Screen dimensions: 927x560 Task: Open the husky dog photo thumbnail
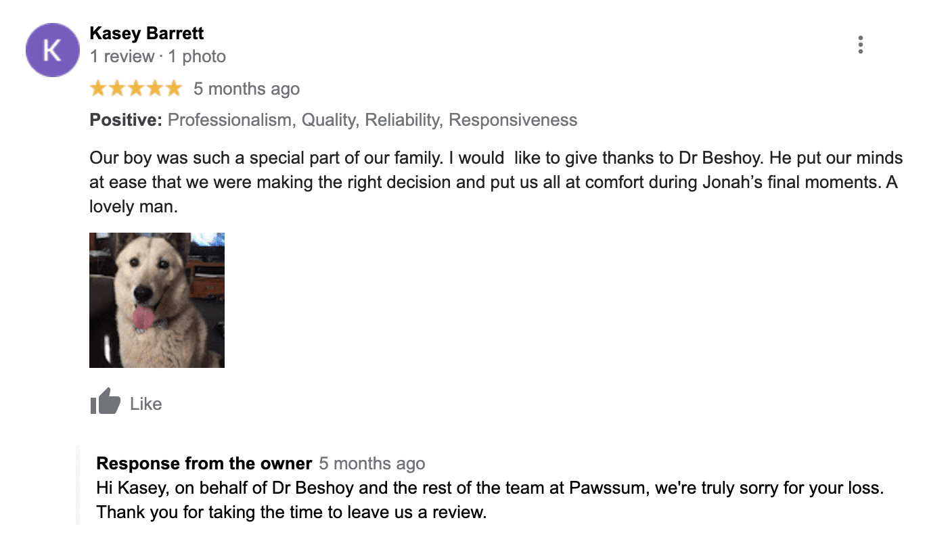[157, 300]
